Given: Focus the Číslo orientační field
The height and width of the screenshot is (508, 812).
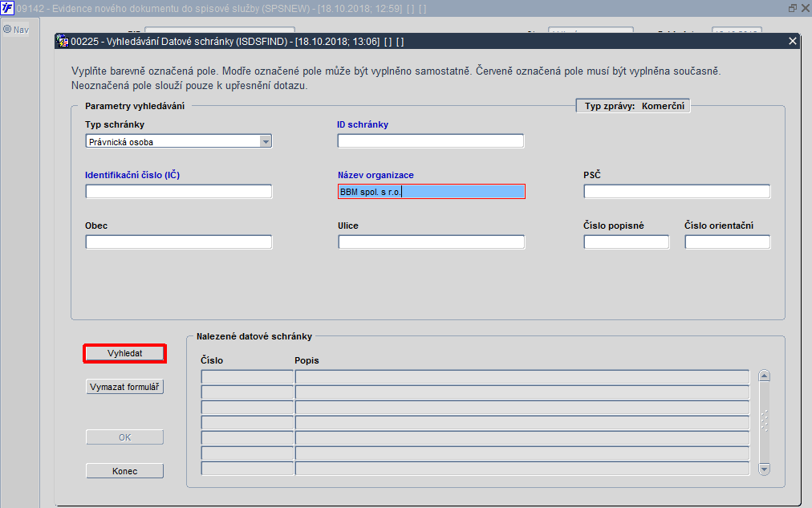Looking at the screenshot, I should (728, 242).
